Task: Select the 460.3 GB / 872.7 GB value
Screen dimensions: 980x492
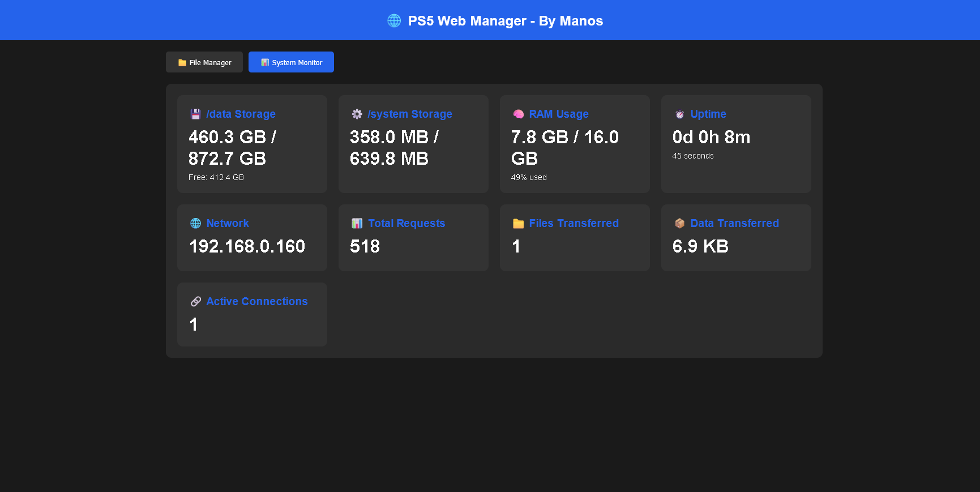Action: [233, 148]
